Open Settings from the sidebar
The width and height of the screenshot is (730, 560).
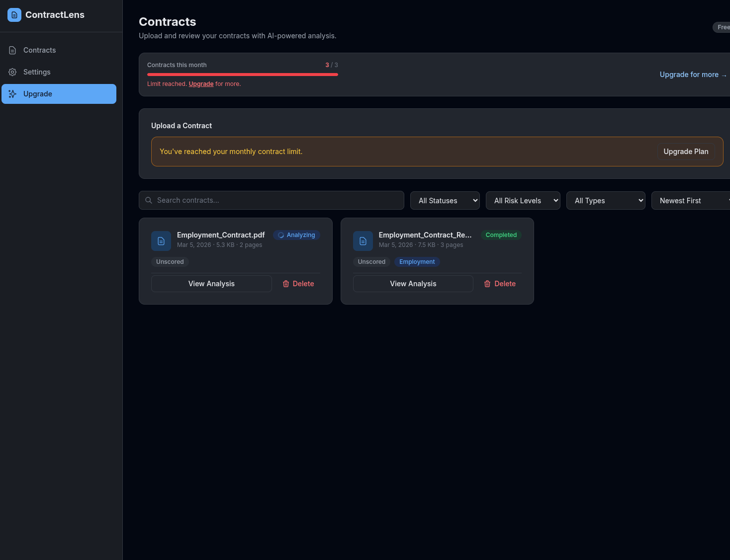coord(37,72)
